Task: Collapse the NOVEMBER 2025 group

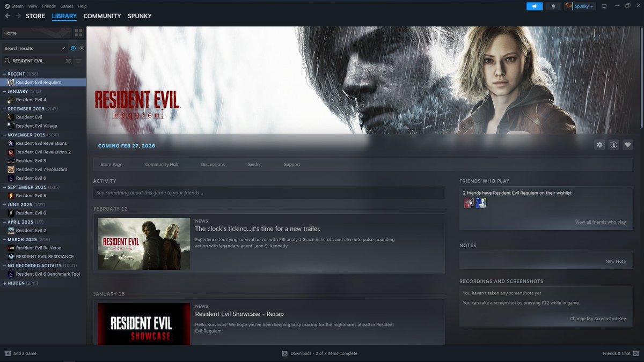Action: [5, 135]
